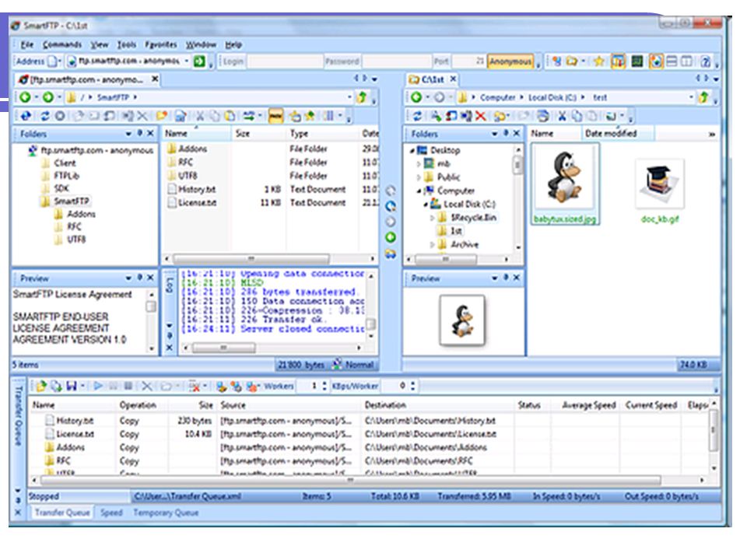Cut selection using remote toolbar scissors
This screenshot has height=560, width=747.
tap(201, 116)
